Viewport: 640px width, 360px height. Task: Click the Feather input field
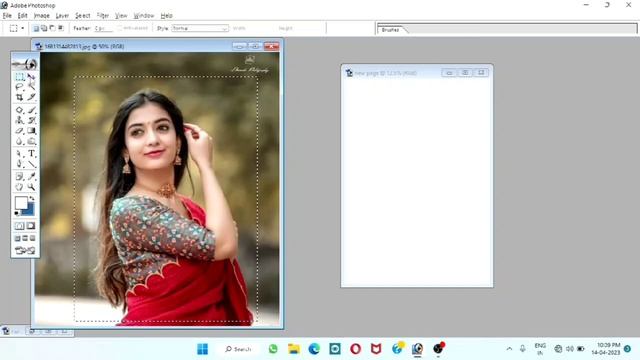[x=103, y=28]
